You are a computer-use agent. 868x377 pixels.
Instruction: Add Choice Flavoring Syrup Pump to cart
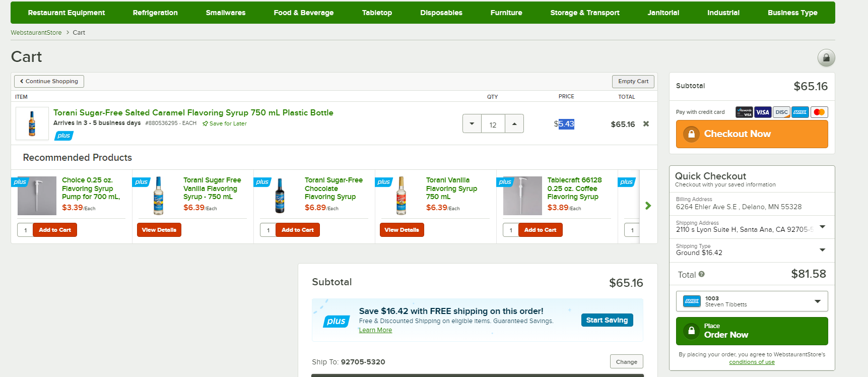pos(55,230)
